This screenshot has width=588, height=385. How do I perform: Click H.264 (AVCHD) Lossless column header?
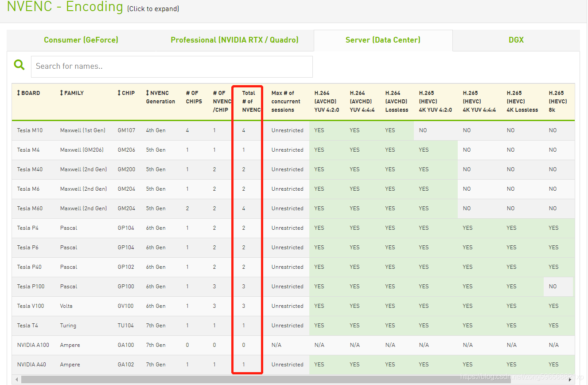pyautogui.click(x=397, y=102)
